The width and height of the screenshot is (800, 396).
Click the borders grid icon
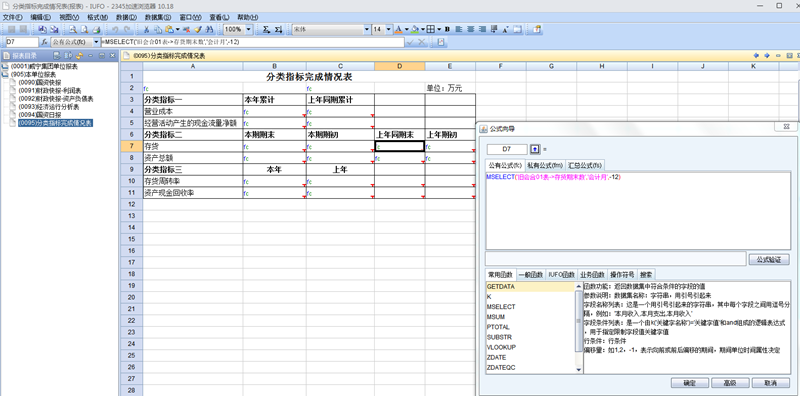pos(431,30)
